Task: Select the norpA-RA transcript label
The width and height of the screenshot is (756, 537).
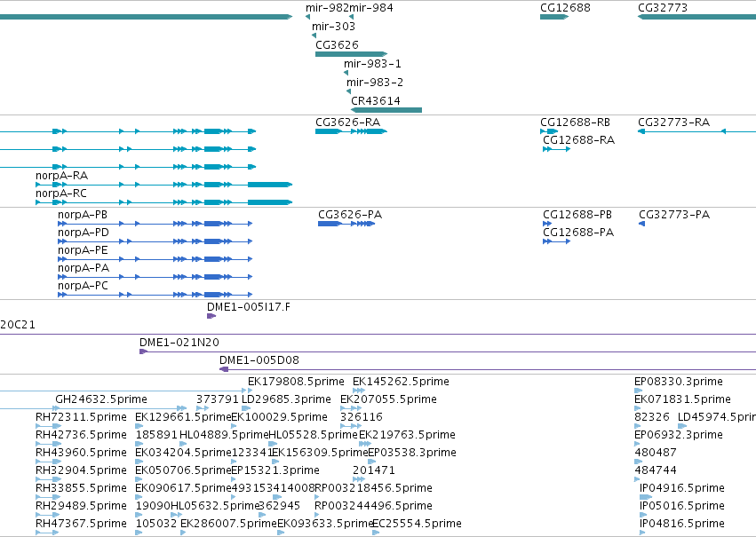Action: click(x=61, y=176)
